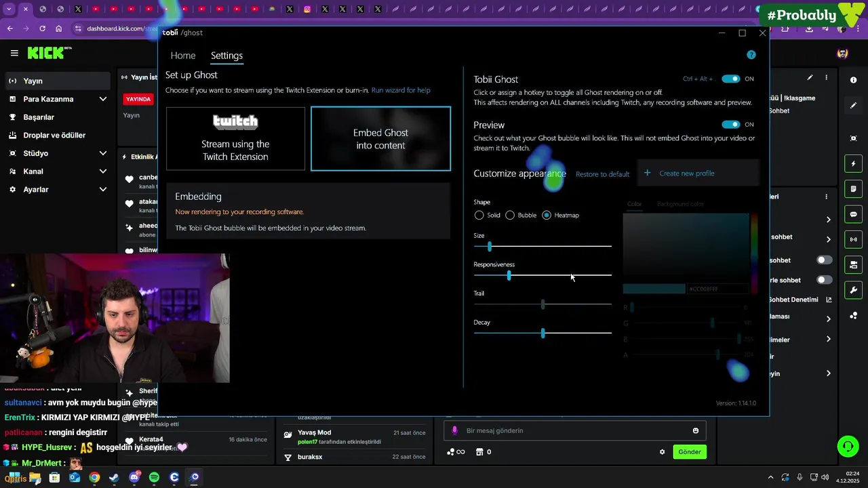Click the Responsiveness slider handle
This screenshot has height=488, width=868.
click(509, 275)
